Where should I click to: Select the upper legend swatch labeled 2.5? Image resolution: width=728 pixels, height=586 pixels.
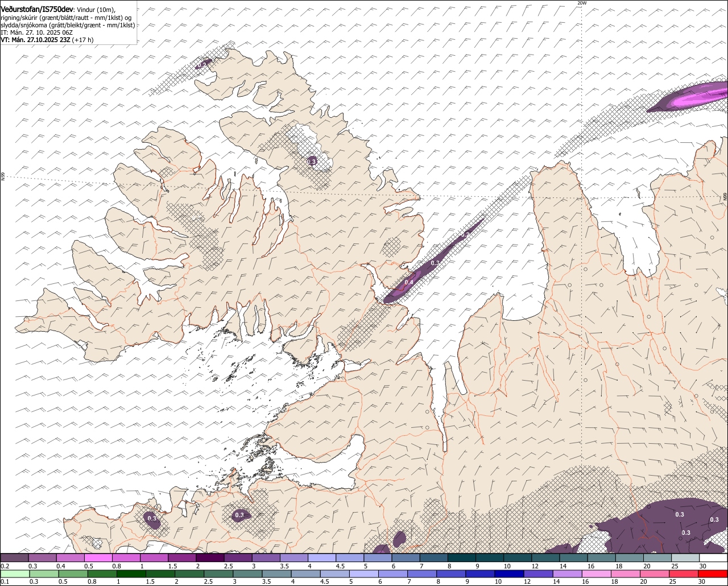(x=238, y=558)
